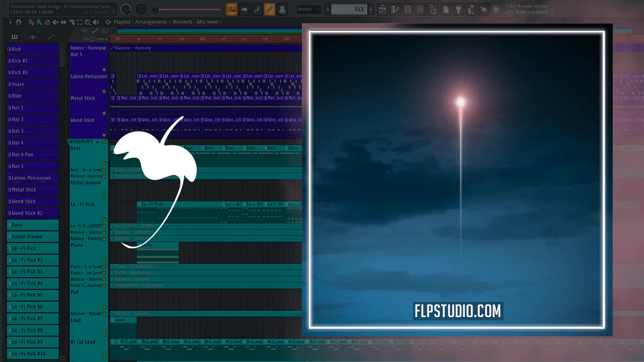The height and width of the screenshot is (362, 644).
Task: Click bar 101 on the timeline ruler
Action: [x=202, y=39]
